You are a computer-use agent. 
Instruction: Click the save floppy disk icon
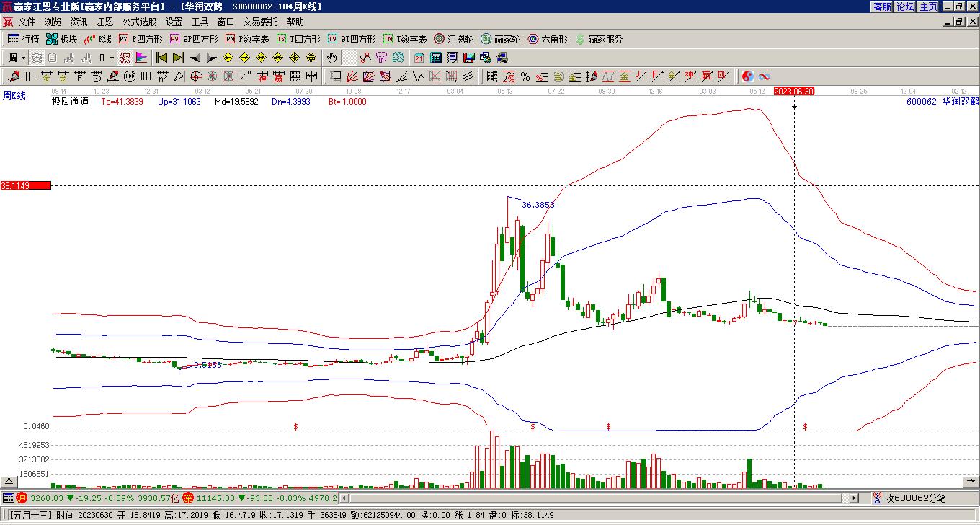(469, 58)
